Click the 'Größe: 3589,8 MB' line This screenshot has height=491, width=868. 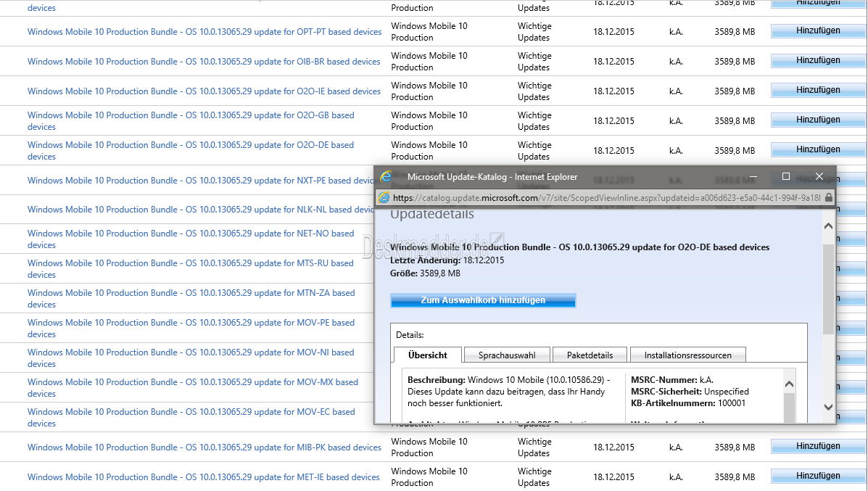425,273
